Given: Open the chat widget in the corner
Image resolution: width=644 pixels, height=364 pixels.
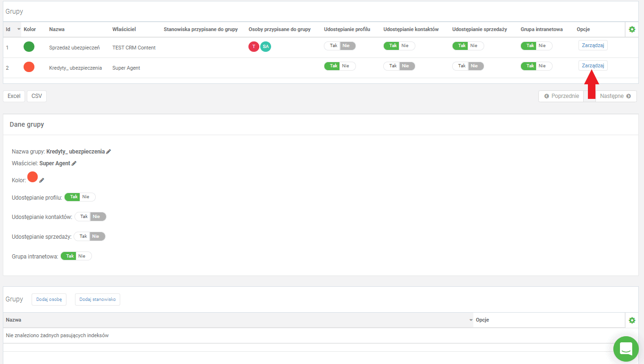Looking at the screenshot, I should click(626, 348).
